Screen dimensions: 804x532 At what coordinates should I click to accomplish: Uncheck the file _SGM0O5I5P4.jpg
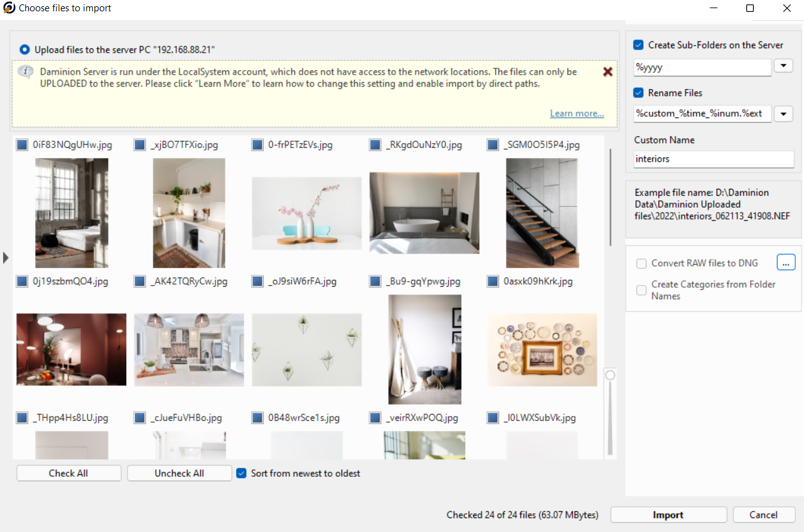[493, 145]
